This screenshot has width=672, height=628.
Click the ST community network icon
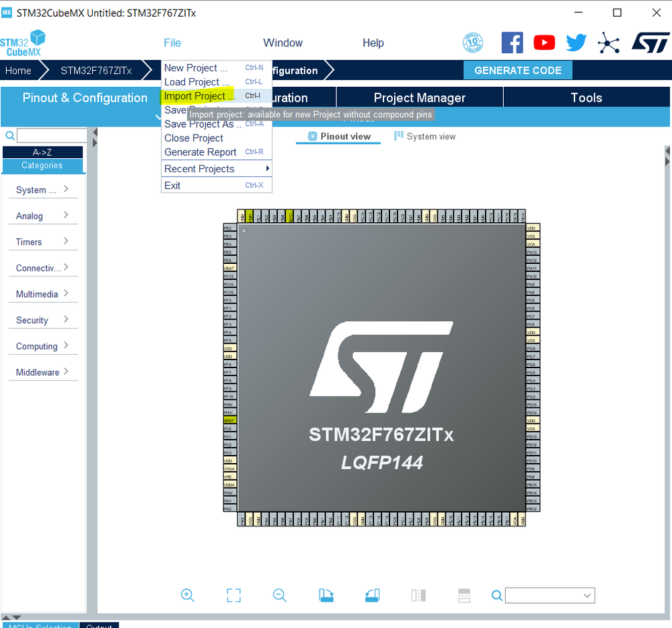tap(609, 43)
